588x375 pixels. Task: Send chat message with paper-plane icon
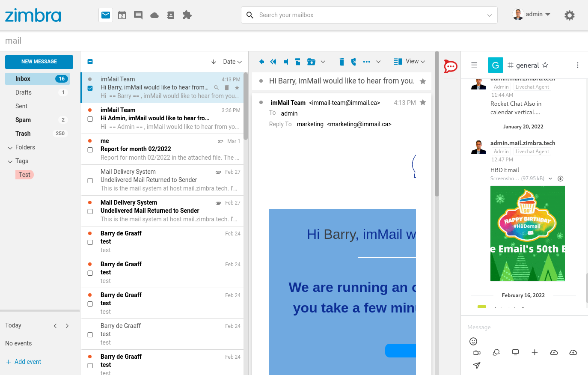pos(477,365)
